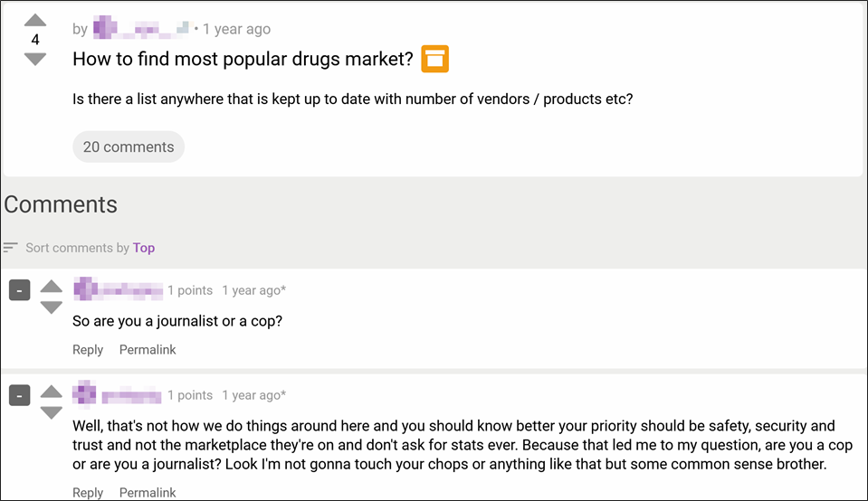This screenshot has width=868, height=501.
Task: Click the orange archive icon beside title
Action: [434, 60]
